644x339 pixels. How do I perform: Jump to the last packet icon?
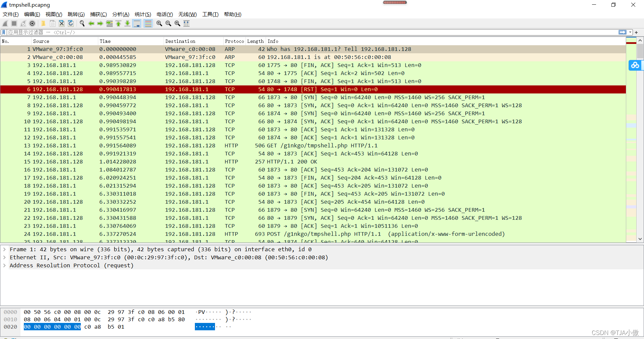[127, 23]
